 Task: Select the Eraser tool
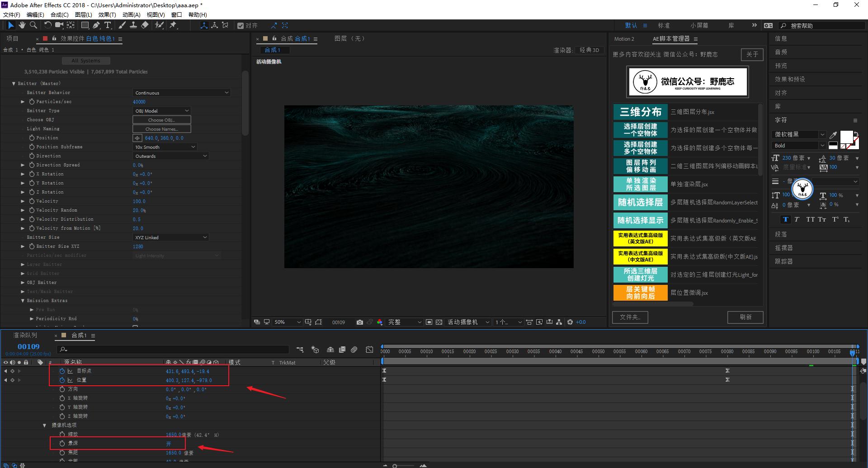tap(145, 25)
